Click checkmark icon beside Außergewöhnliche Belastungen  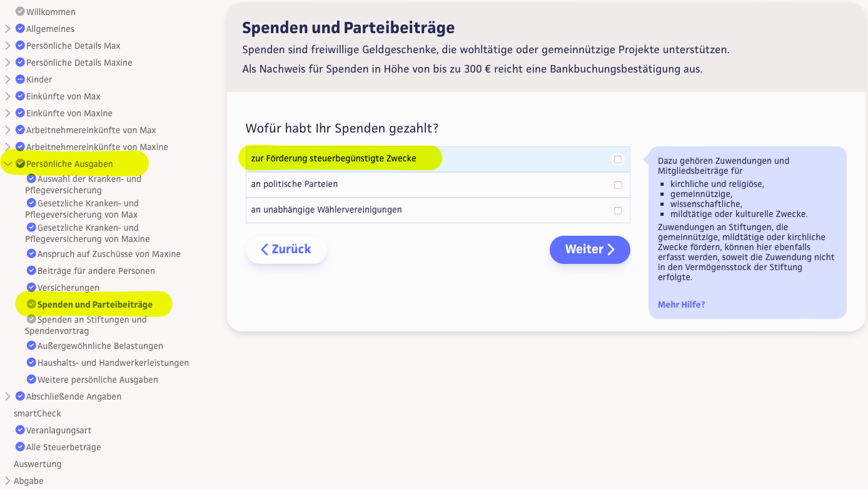pos(32,346)
